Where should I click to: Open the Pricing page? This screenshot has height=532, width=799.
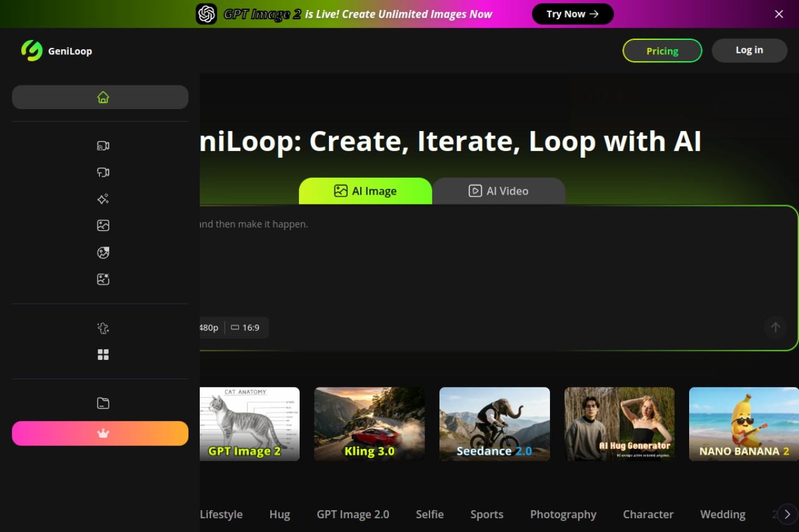(662, 51)
